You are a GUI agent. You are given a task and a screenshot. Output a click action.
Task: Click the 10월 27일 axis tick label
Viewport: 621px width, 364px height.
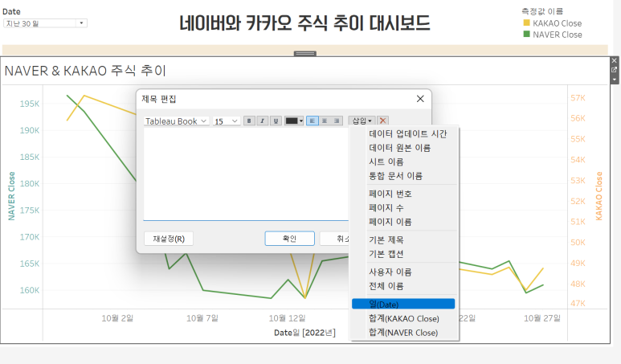click(x=542, y=318)
